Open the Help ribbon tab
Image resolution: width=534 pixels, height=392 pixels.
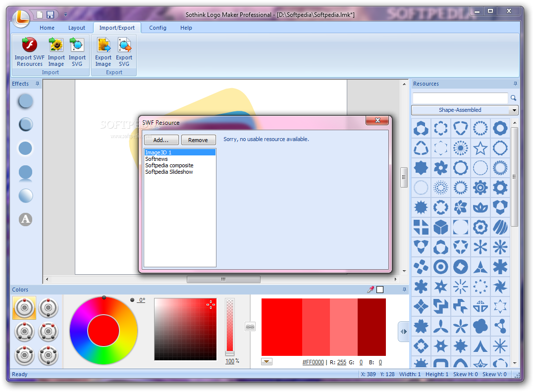[x=186, y=28]
